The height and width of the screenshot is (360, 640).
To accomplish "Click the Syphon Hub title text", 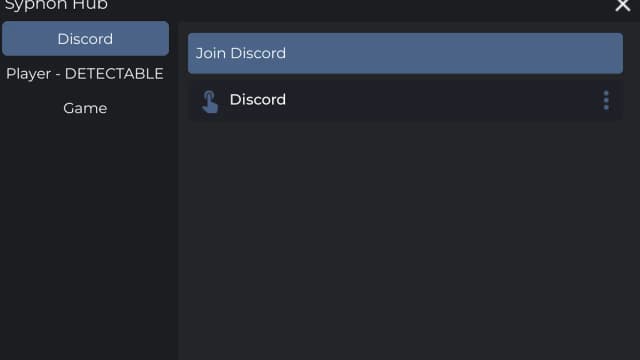I will coord(56,5).
